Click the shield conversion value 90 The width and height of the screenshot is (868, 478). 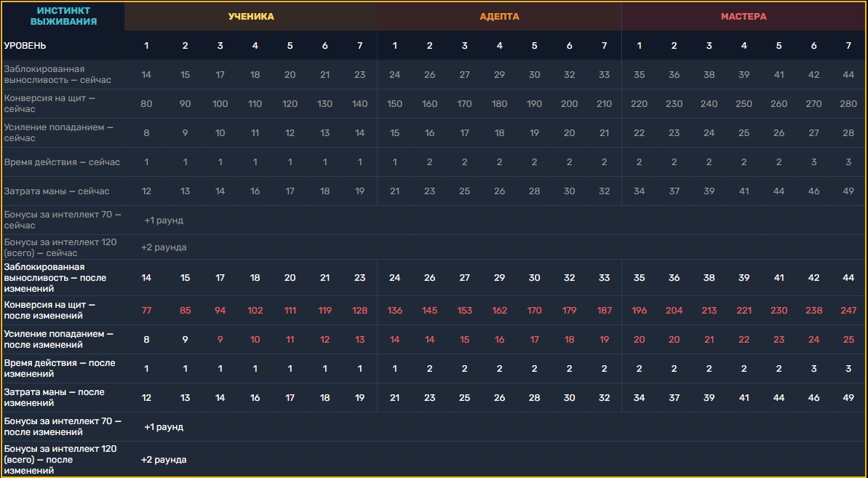click(x=186, y=104)
